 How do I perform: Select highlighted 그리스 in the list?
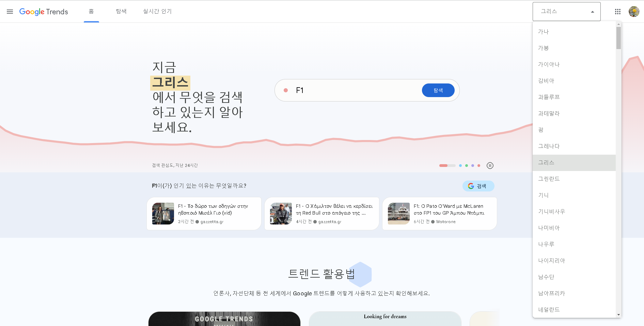tap(574, 162)
